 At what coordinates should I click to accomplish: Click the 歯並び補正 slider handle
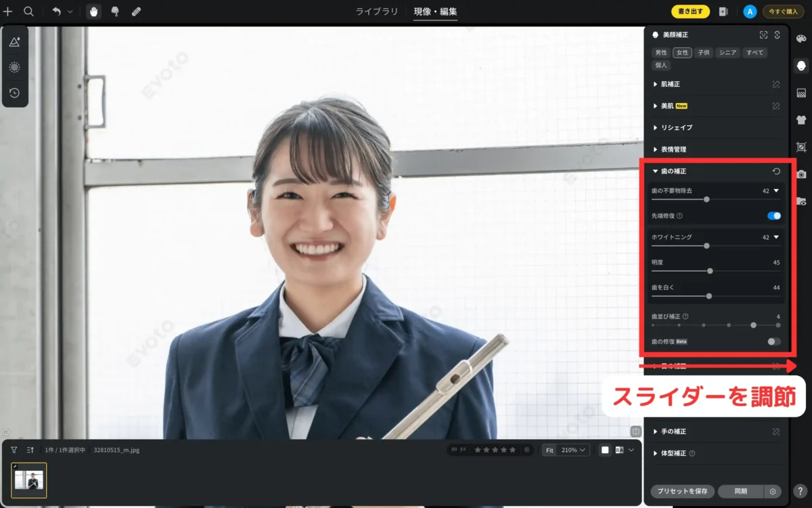pos(753,325)
